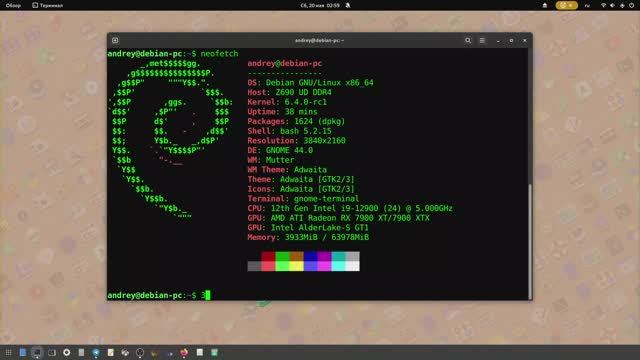Screen dimensions: 640x360
Task: Click the 'OS: Debian GNU/Linux x86_64' line
Action: pyautogui.click(x=310, y=82)
